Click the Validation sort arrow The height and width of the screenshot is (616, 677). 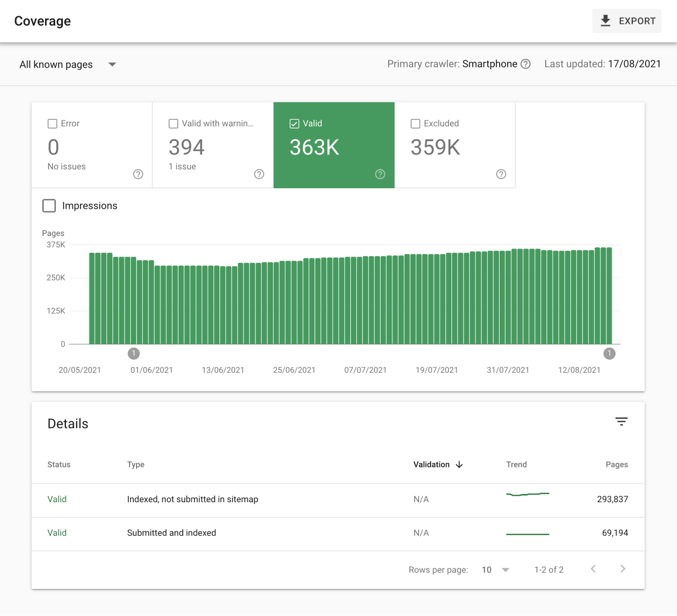coord(460,465)
